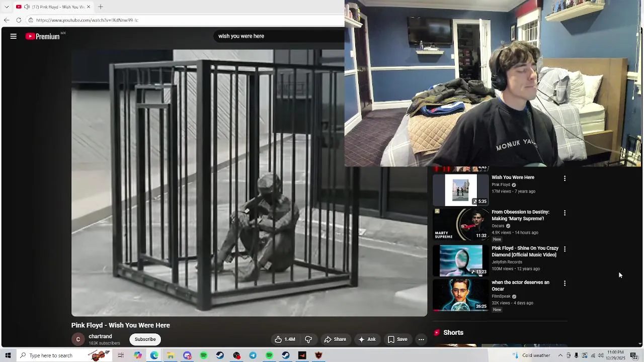Subscribe to the chartrand channel

click(x=145, y=339)
